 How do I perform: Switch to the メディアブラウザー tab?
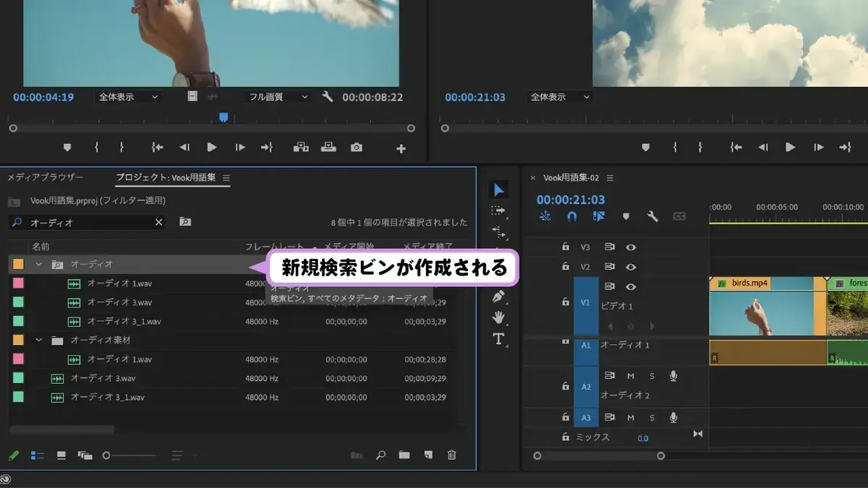(45, 177)
